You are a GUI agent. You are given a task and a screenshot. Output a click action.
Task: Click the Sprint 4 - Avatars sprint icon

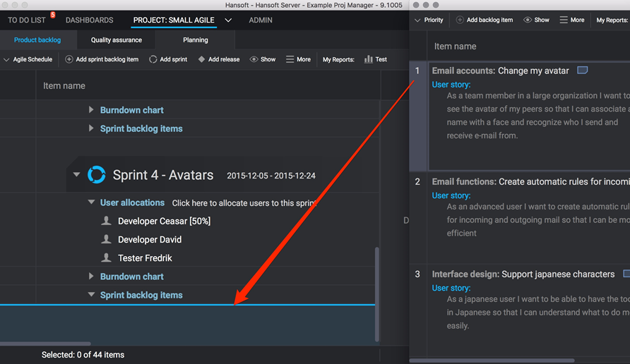(96, 175)
